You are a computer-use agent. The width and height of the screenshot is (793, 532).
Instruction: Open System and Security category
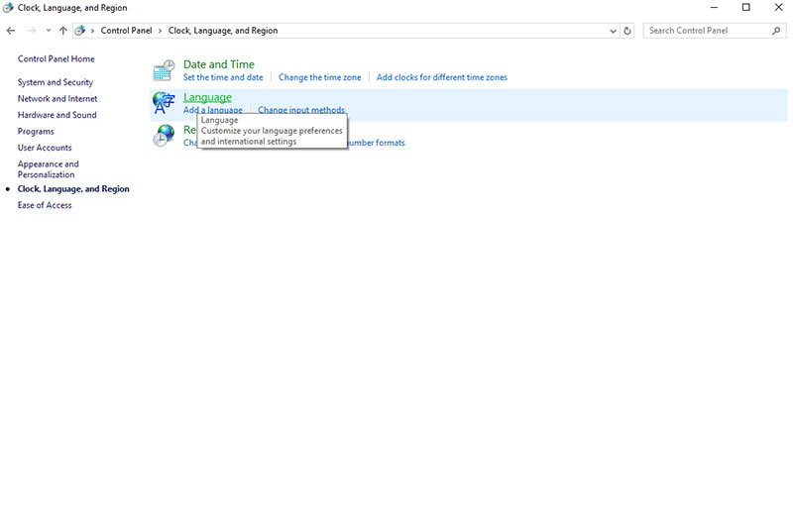[56, 82]
